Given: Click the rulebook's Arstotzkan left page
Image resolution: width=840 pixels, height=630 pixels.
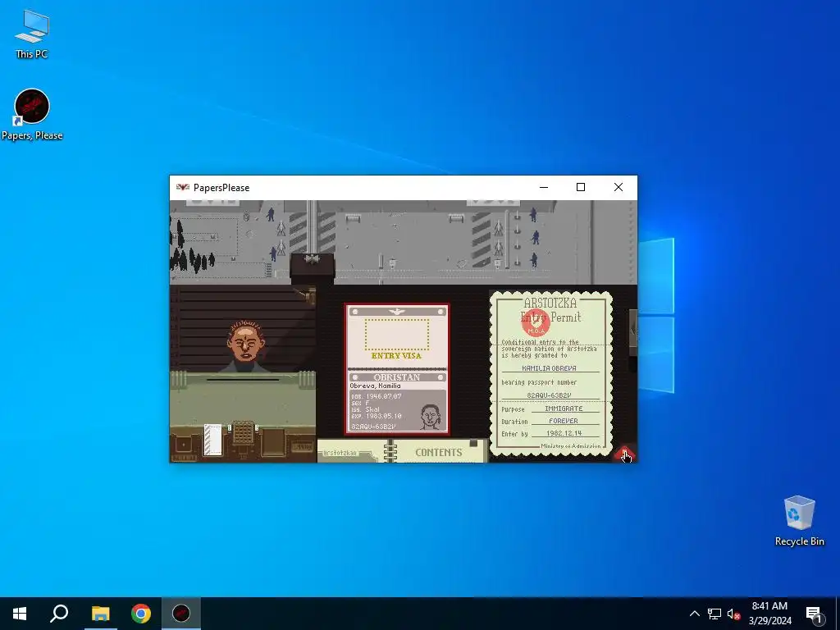Looking at the screenshot, I should 352,452.
